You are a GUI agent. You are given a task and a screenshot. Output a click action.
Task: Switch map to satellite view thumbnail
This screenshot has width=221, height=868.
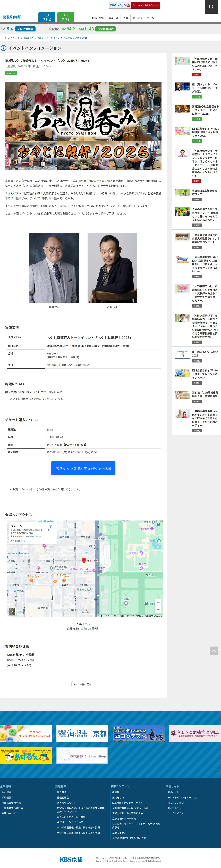(12, 611)
